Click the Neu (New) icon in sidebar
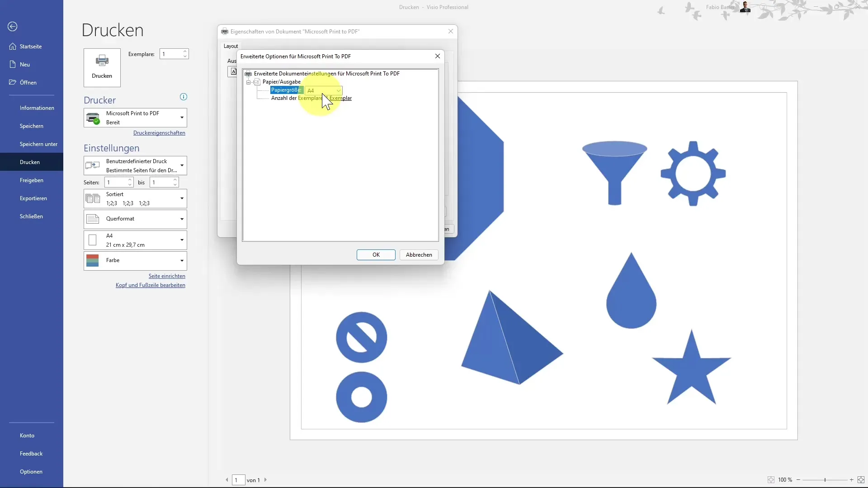Screen dimensions: 868x488 click(13, 64)
